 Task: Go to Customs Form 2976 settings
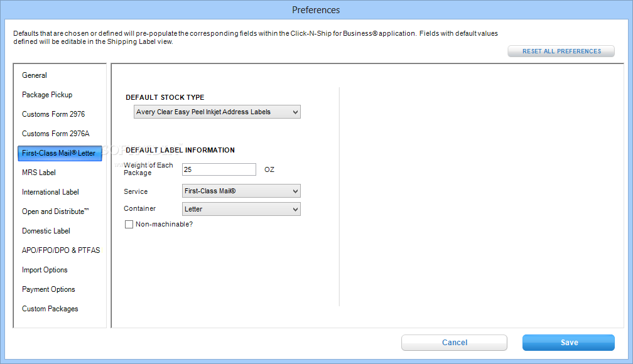tap(53, 114)
